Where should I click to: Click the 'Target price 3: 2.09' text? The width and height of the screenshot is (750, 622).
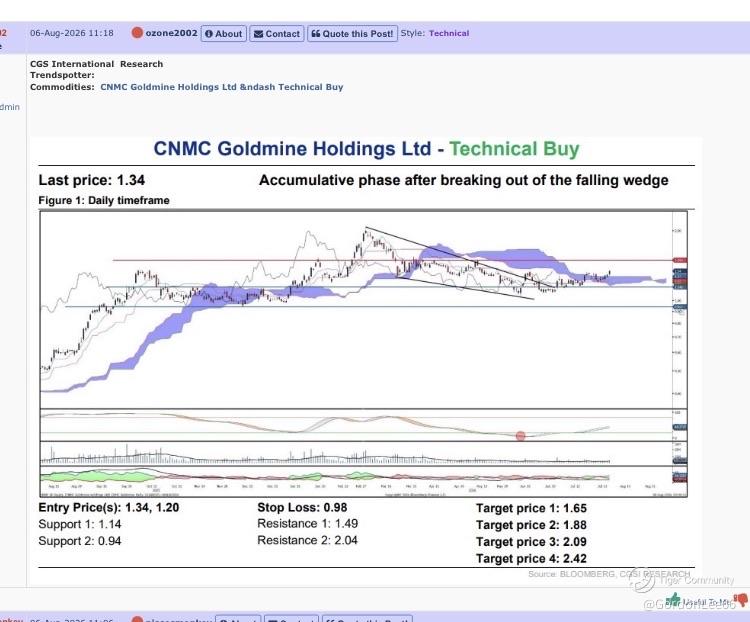[x=531, y=542]
